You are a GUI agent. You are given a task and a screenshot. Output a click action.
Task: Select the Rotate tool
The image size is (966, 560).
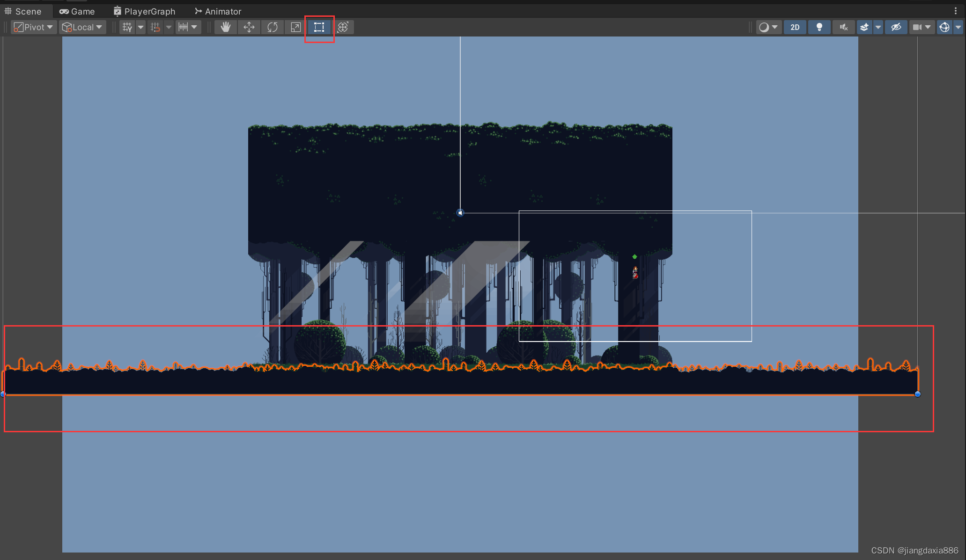click(x=273, y=27)
